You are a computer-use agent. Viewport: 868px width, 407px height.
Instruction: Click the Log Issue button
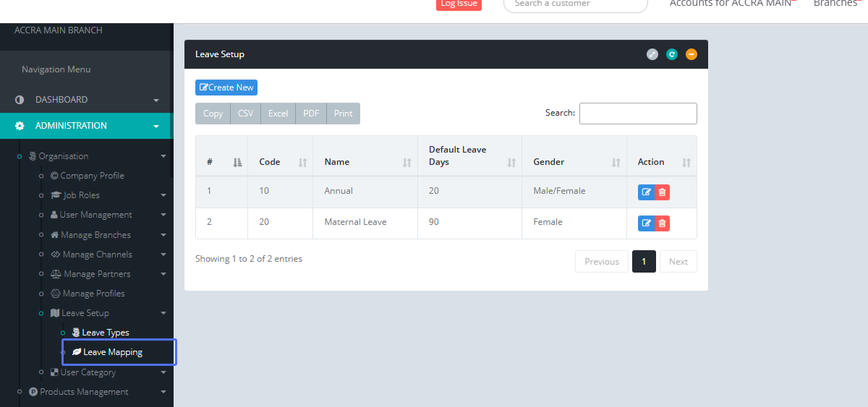coord(459,4)
